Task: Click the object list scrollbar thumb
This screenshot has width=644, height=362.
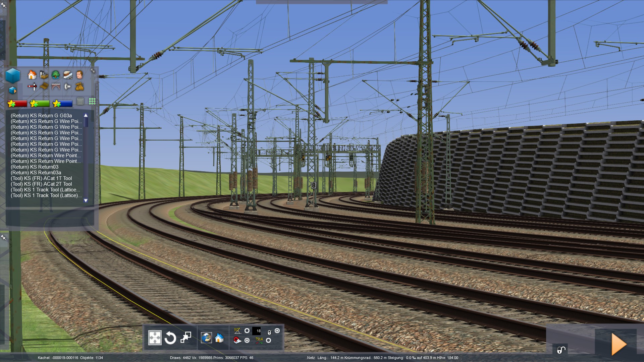Action: click(x=86, y=122)
